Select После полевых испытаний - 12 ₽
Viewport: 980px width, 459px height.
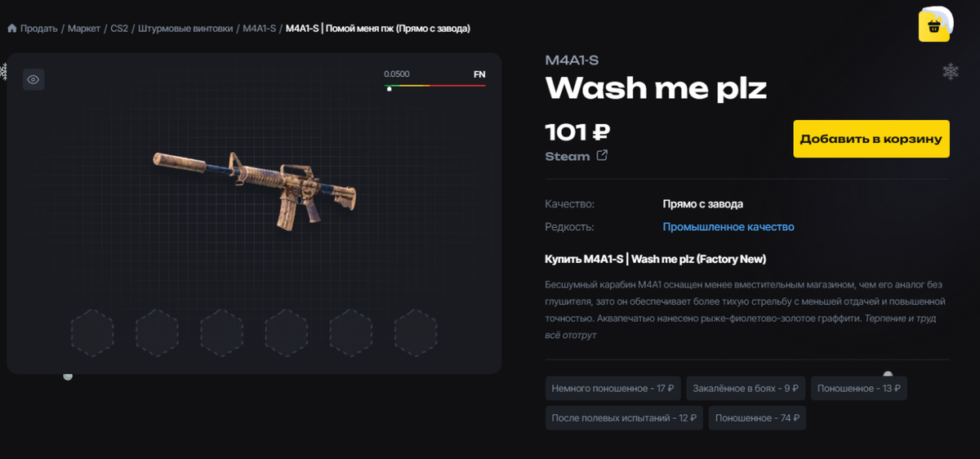(x=625, y=417)
